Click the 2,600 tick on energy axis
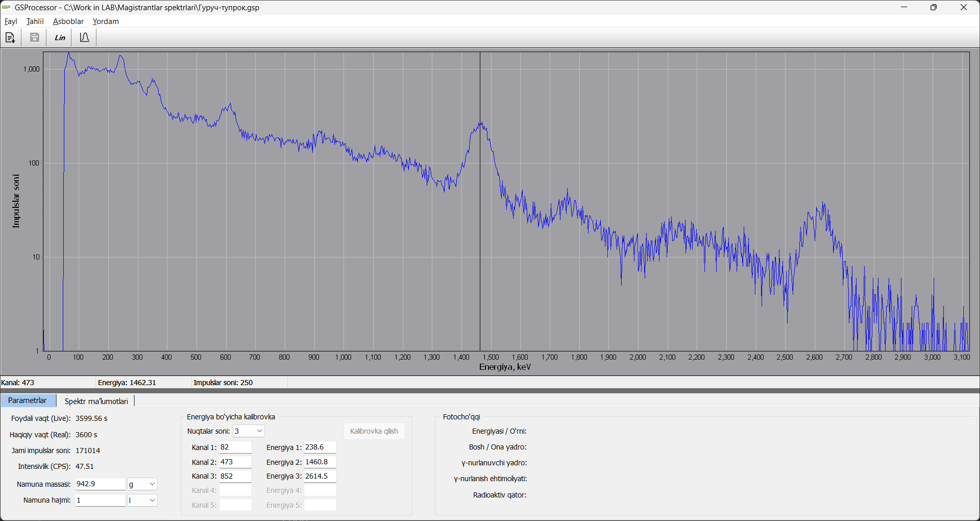 click(814, 357)
